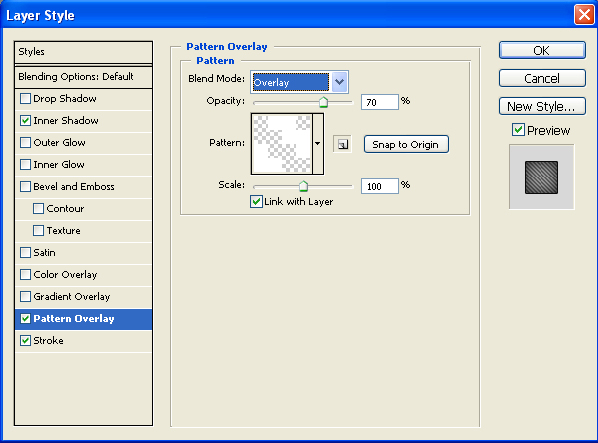Screen dimensions: 598x443
Task: Toggle Link with Layer checkbox
Action: click(256, 201)
